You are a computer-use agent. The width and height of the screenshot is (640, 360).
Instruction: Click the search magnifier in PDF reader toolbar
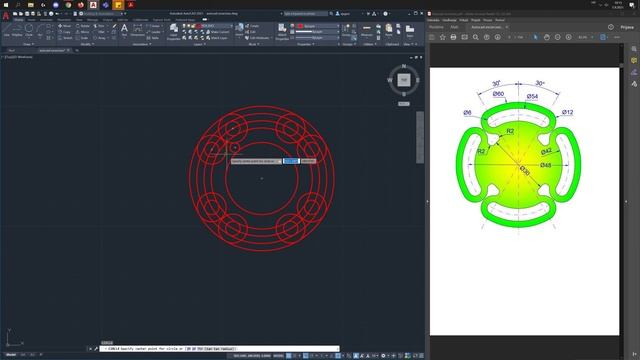tap(476, 37)
